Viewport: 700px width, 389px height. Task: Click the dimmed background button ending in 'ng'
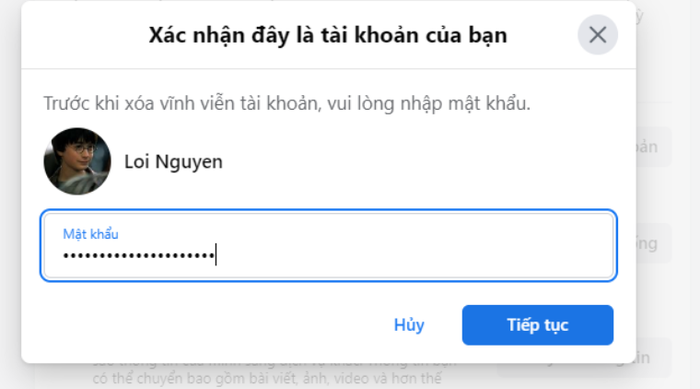click(x=654, y=243)
